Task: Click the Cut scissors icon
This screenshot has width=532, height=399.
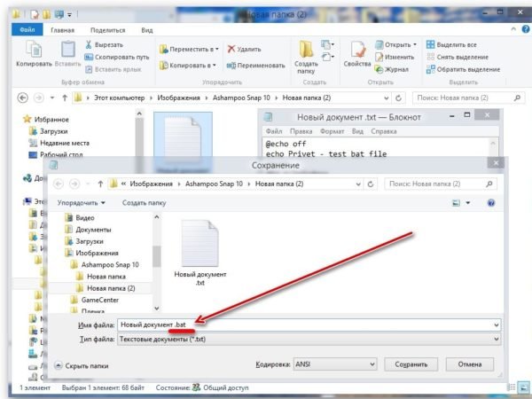Action: click(90, 43)
